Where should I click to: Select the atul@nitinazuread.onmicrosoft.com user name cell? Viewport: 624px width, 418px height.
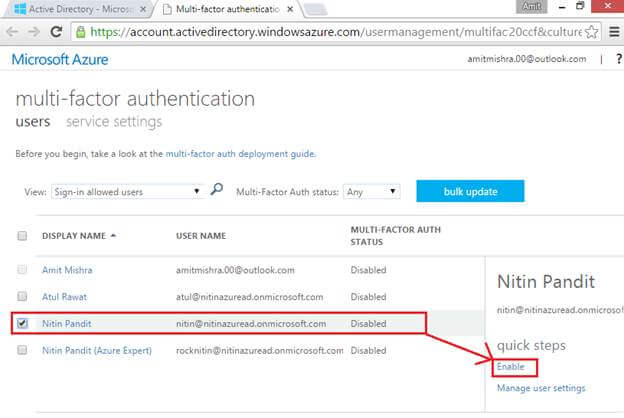coord(250,297)
